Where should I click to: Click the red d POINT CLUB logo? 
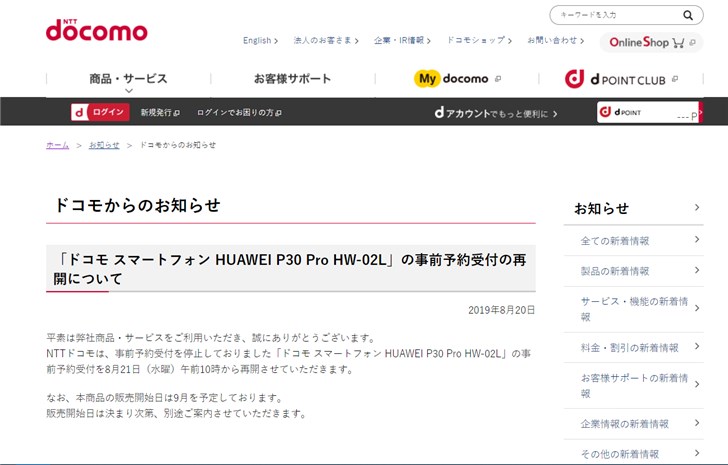click(574, 79)
